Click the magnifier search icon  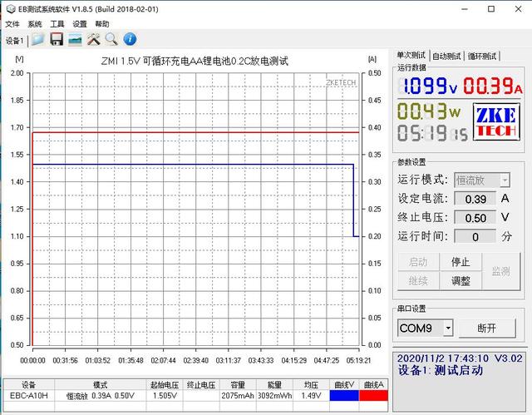(x=111, y=39)
